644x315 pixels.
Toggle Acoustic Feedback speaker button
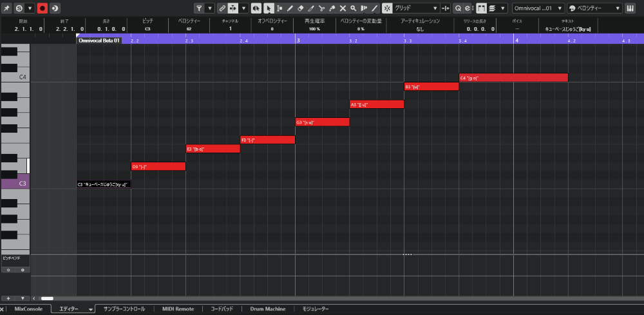(257, 8)
